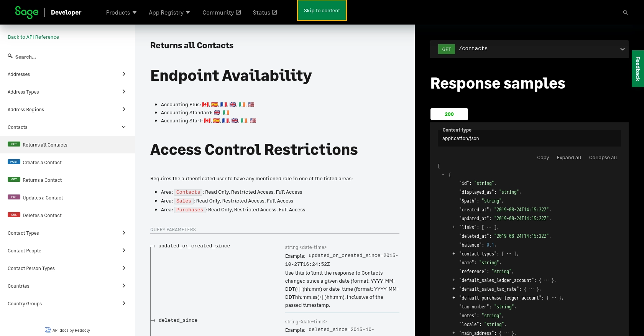Copy the response sample
Image resolution: width=644 pixels, height=336 pixels.
[543, 158]
